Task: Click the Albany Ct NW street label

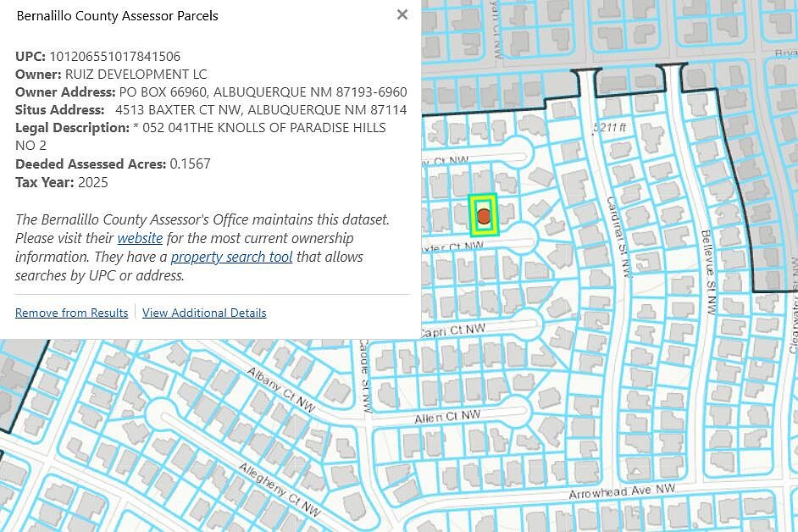Action: pyautogui.click(x=281, y=390)
